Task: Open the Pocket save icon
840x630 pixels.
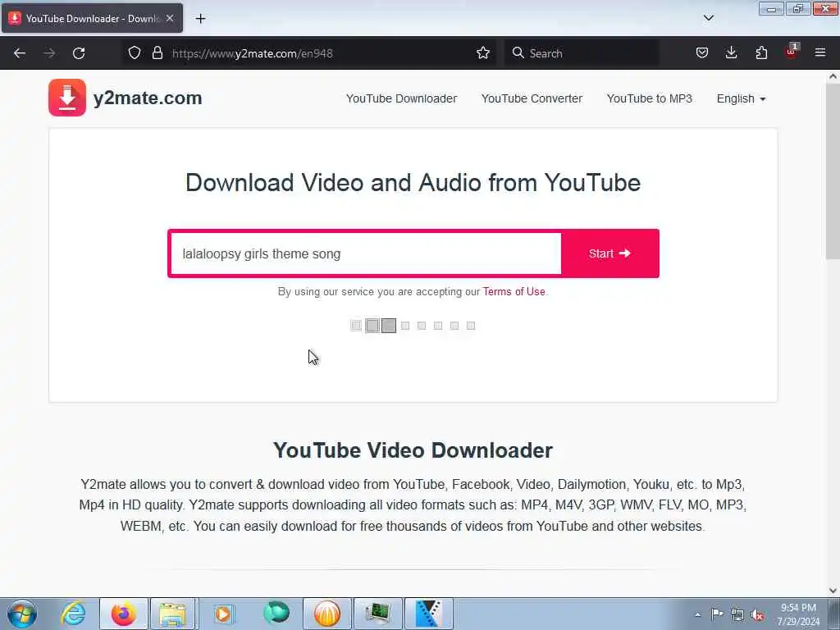Action: pyautogui.click(x=702, y=53)
